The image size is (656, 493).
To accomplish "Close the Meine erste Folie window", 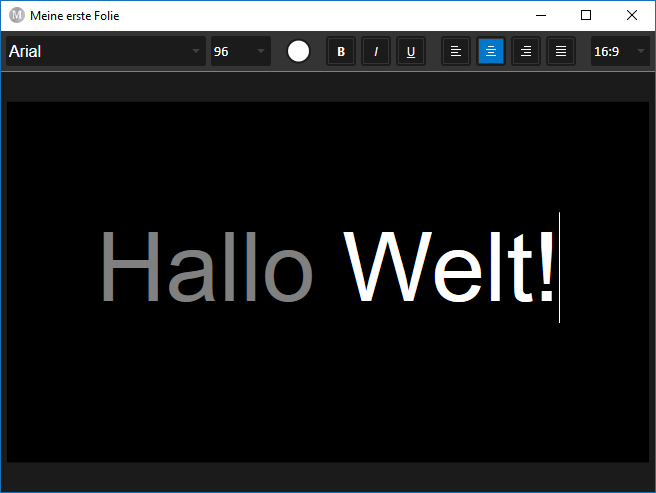I will 632,15.
